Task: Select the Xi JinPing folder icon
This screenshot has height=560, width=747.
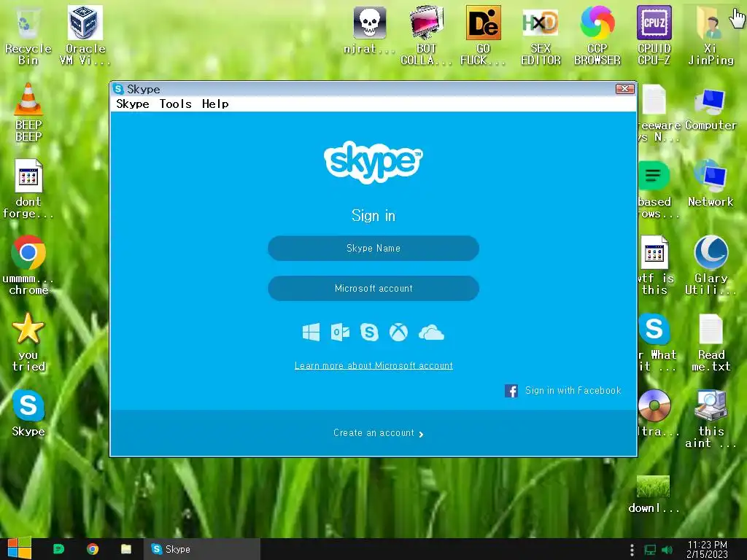Action: pos(711,34)
